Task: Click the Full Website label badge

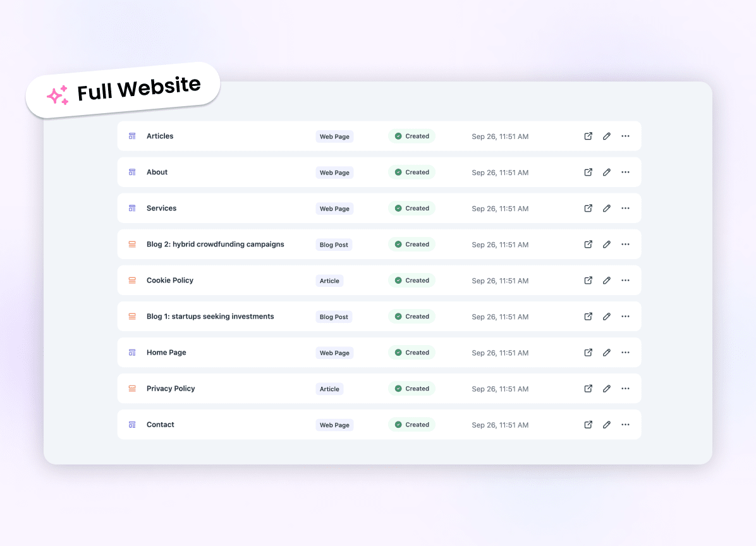Action: tap(123, 90)
